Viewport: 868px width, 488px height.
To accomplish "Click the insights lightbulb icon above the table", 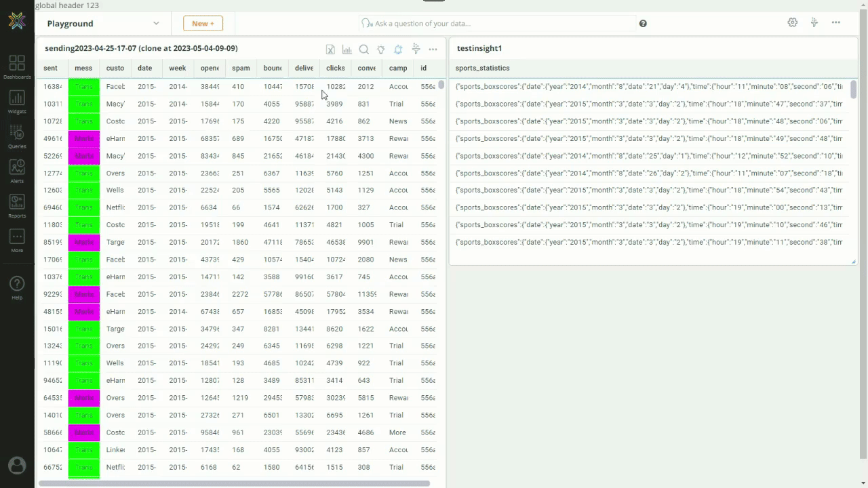I will pyautogui.click(x=381, y=49).
